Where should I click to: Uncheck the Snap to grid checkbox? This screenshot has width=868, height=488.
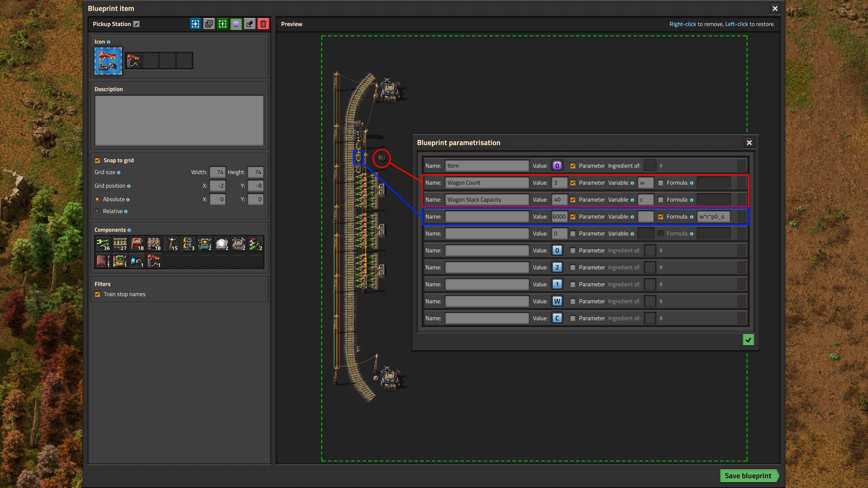(x=98, y=160)
